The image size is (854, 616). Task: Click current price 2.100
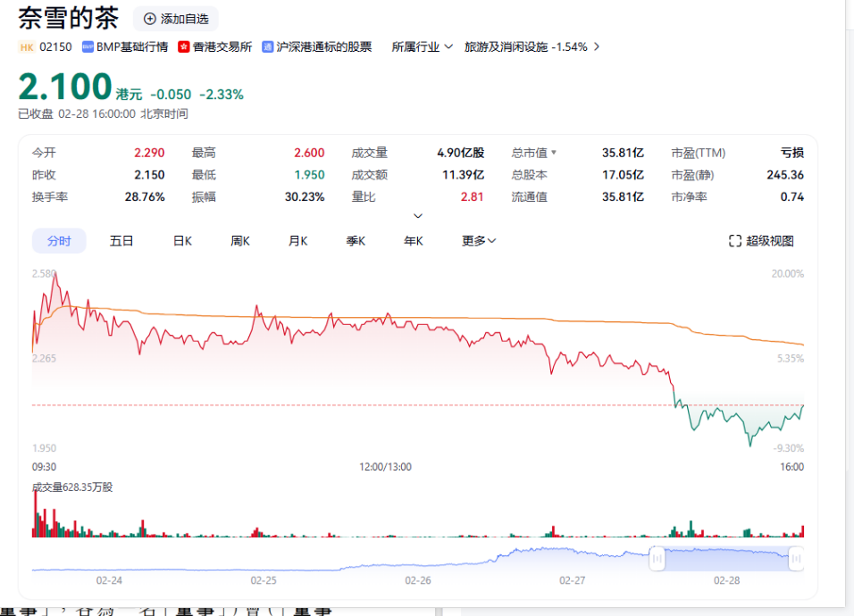(65, 87)
